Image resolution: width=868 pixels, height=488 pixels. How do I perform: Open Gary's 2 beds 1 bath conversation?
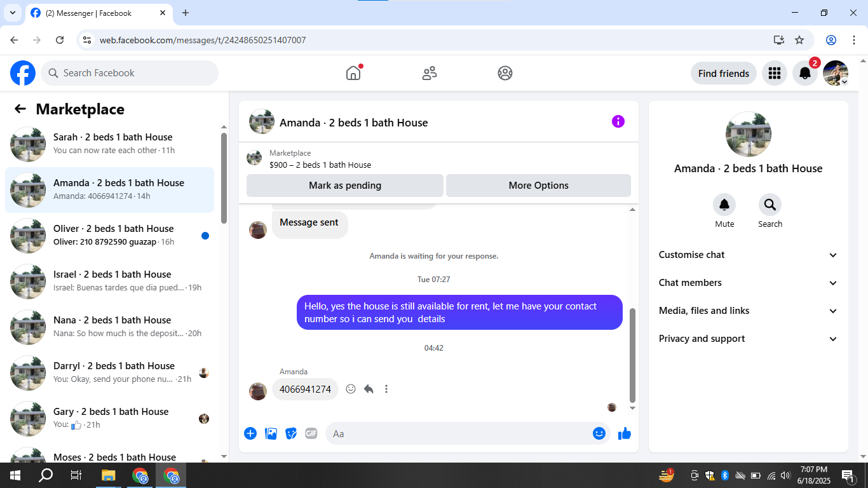point(109,419)
